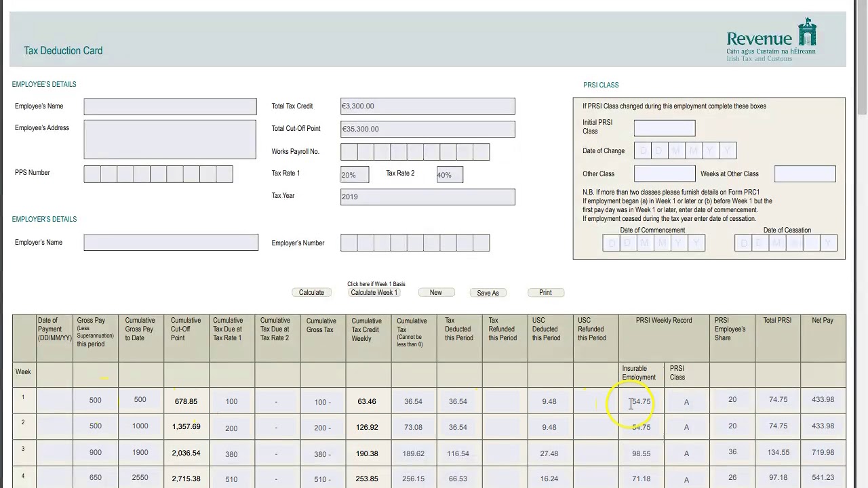The image size is (868, 488).
Task: Click into the Employer's Name field
Action: point(171,243)
